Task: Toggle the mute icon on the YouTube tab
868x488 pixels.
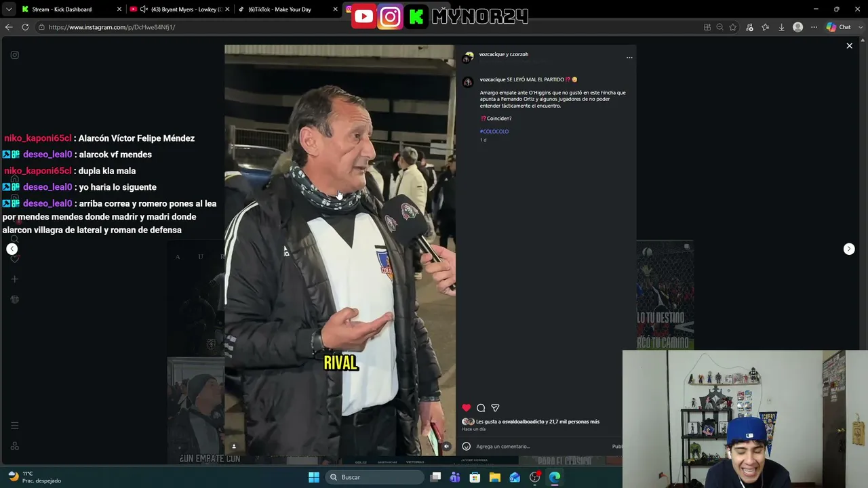Action: (x=144, y=9)
